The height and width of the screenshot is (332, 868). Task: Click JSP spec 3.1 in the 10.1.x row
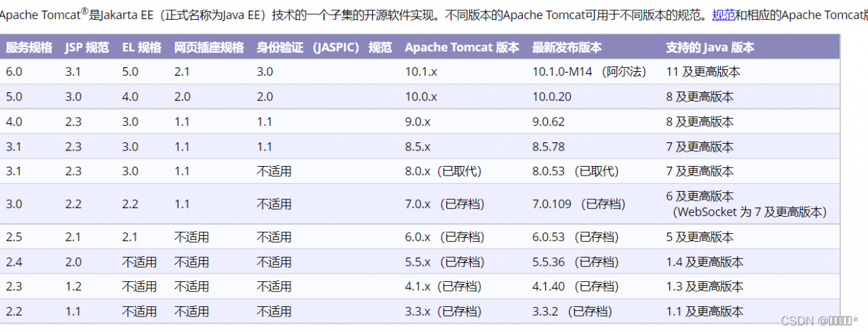tap(73, 72)
